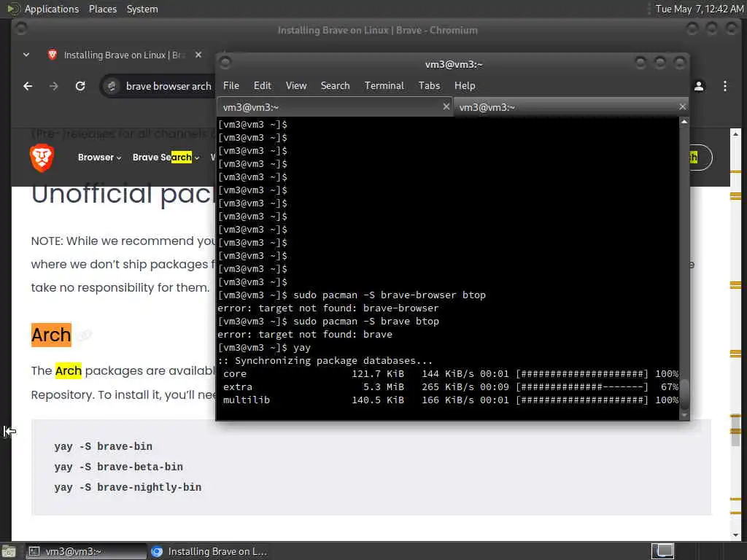Close the first terminal tab
This screenshot has width=747, height=560.
446,106
